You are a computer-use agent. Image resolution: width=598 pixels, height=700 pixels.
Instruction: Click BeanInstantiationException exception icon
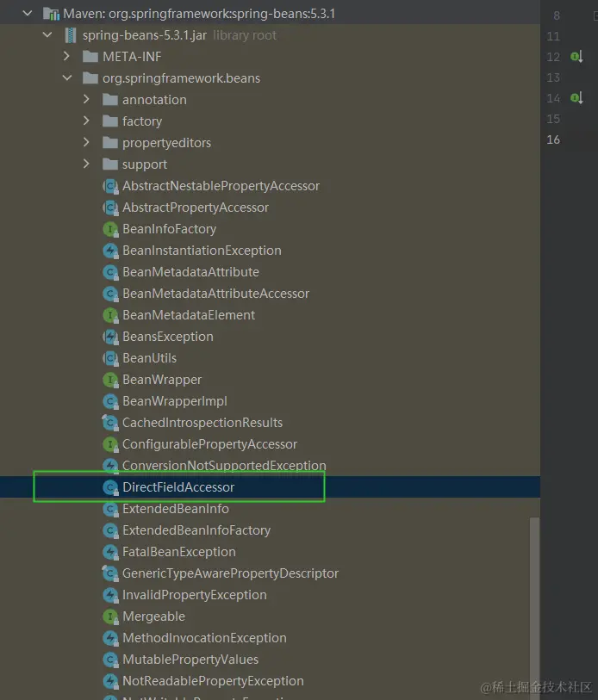tap(110, 251)
